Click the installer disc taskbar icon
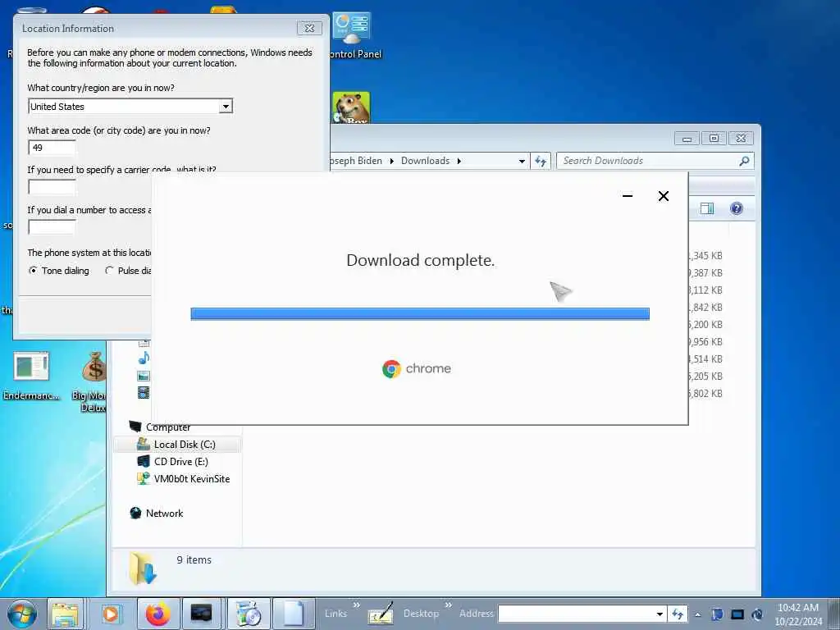 click(248, 614)
